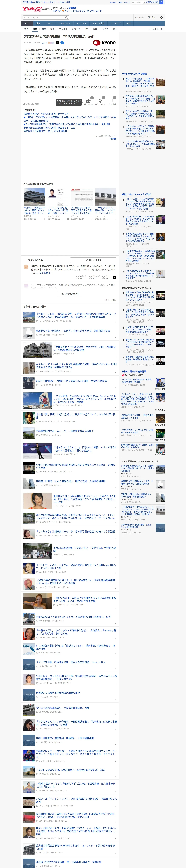Click the コメントを書く button
Viewport: 186px width, 868px height.
tap(93, 260)
